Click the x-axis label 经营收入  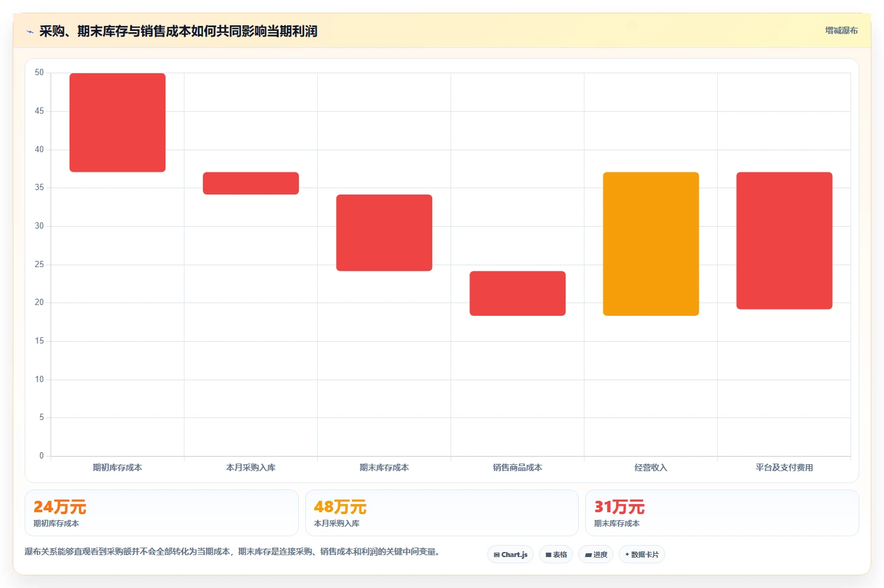click(651, 468)
